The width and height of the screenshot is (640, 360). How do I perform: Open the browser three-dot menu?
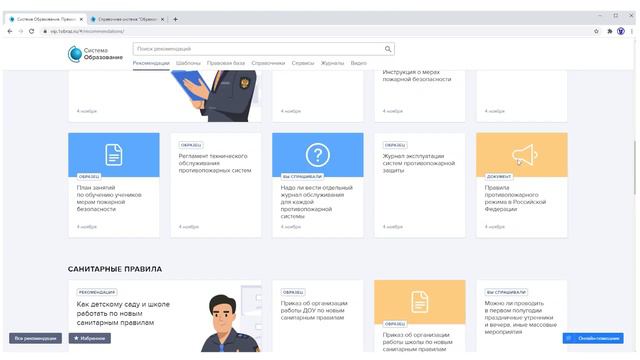(631, 31)
